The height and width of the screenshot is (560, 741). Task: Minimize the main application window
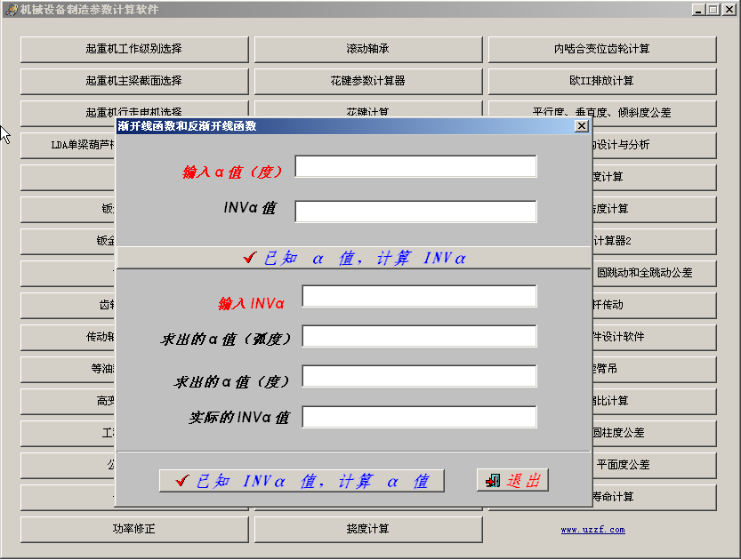[x=698, y=10]
